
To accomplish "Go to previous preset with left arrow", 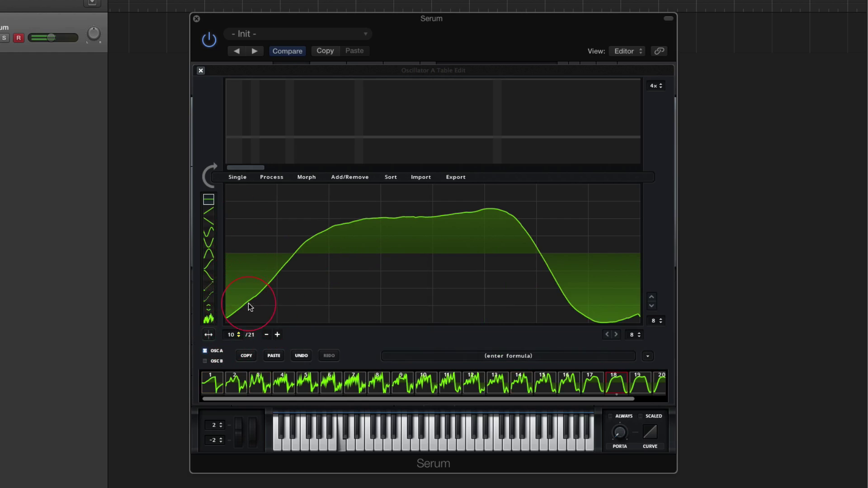I will click(236, 51).
